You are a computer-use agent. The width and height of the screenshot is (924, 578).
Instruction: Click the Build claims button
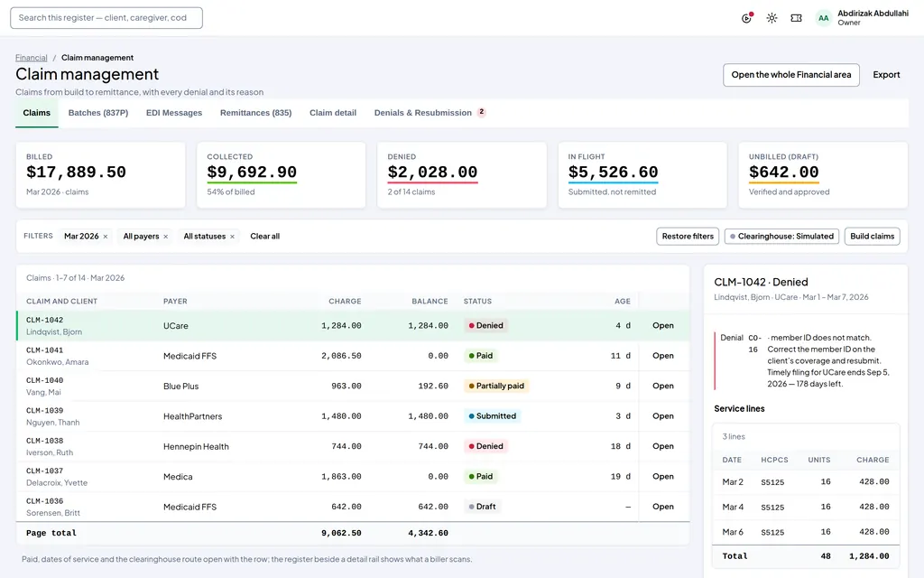pyautogui.click(x=872, y=236)
